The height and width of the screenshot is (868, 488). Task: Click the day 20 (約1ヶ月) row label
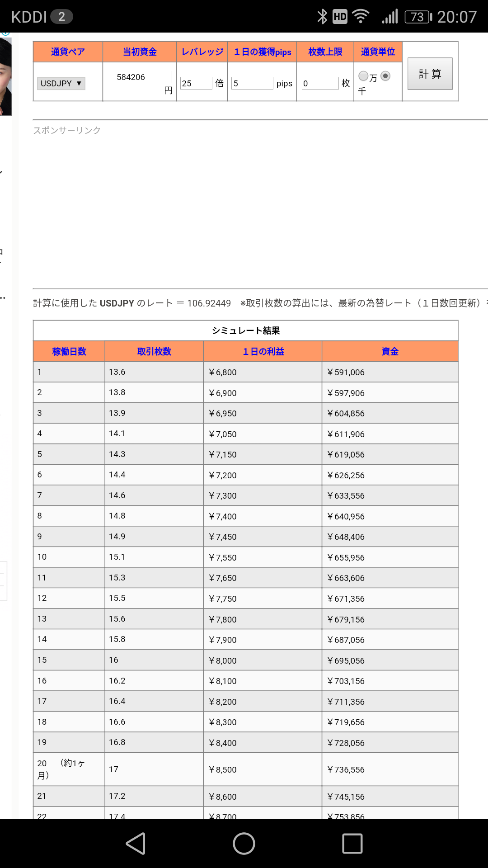coord(69,769)
